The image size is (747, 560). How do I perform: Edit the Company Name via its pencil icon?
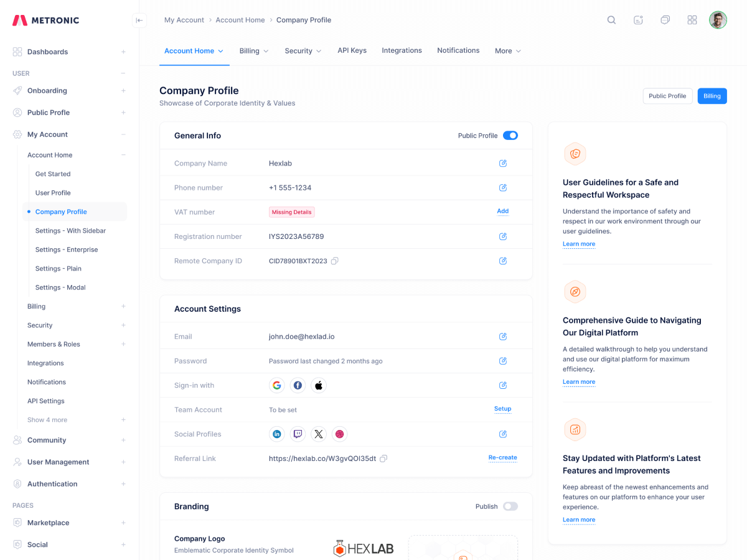pyautogui.click(x=503, y=163)
